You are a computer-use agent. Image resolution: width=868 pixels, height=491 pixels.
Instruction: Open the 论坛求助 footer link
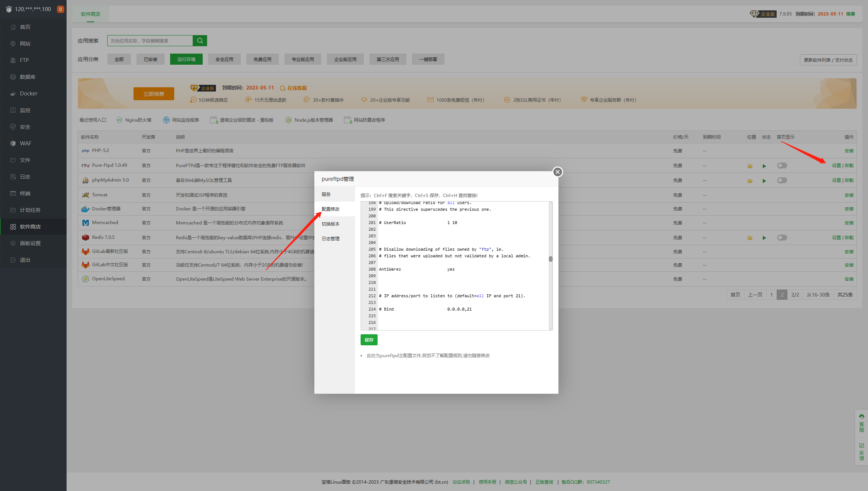coord(461,482)
